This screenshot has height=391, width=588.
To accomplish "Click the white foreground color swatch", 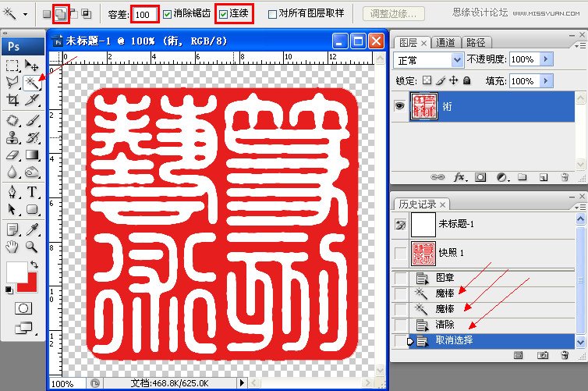I will point(16,271).
